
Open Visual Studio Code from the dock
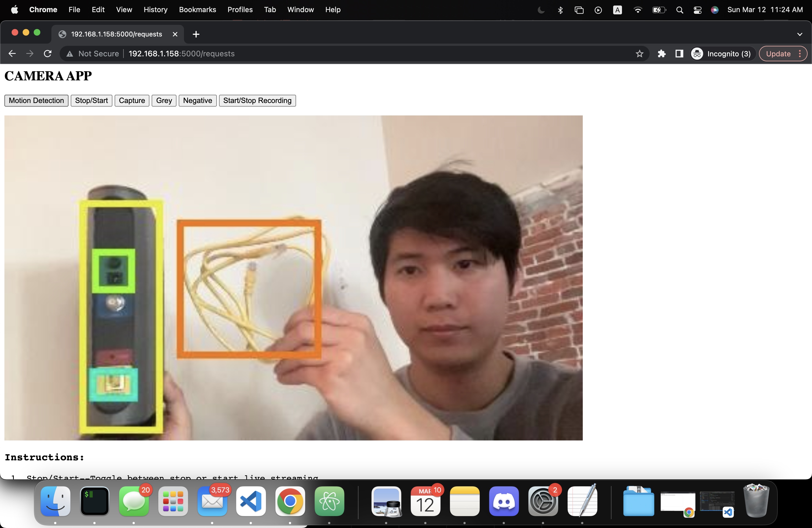[x=251, y=501]
